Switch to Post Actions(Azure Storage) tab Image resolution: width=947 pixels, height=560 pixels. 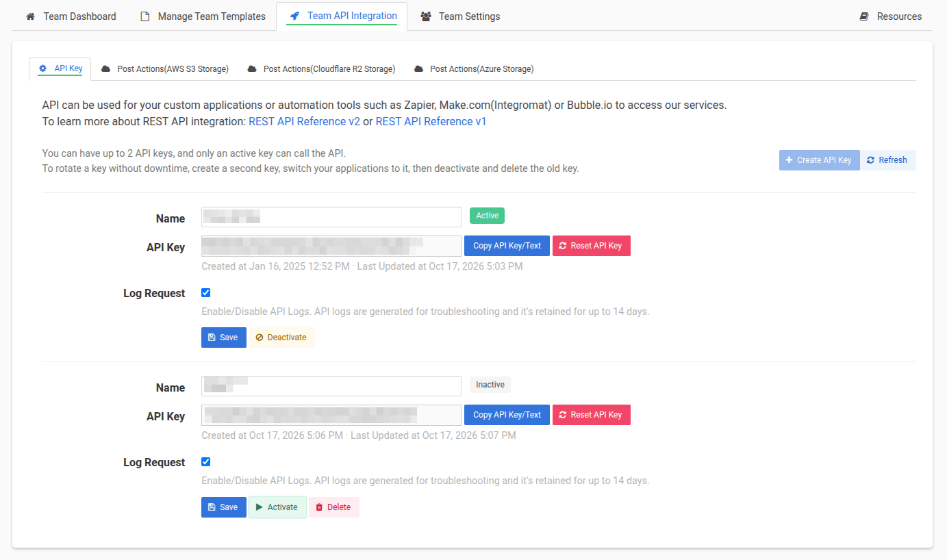[x=474, y=69]
